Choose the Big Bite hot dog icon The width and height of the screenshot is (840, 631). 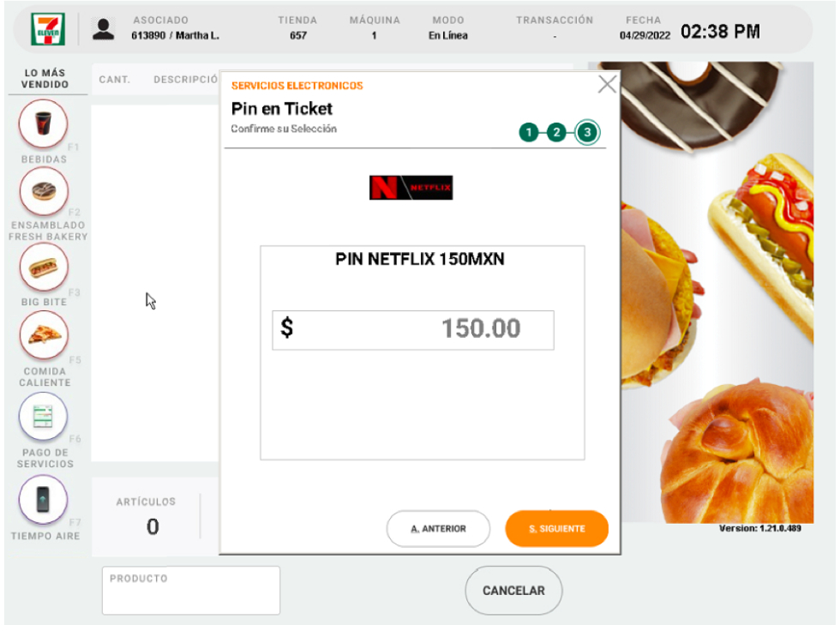click(44, 267)
